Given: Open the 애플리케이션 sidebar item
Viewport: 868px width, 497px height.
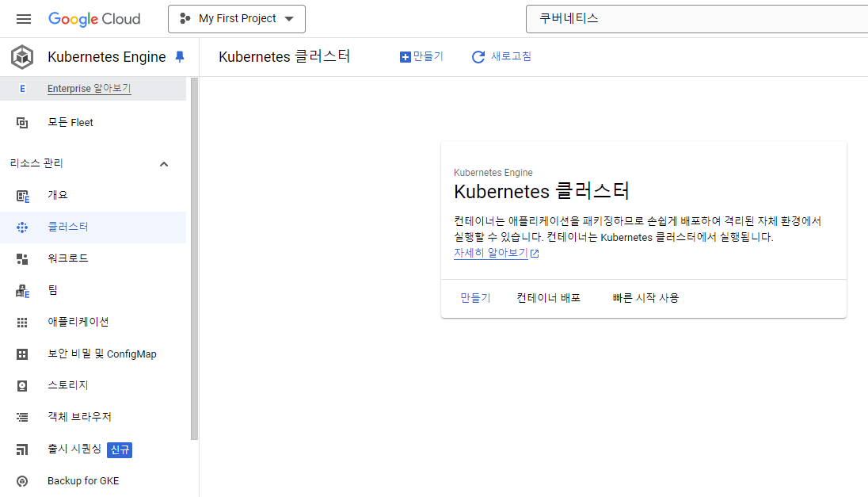Looking at the screenshot, I should pos(78,322).
